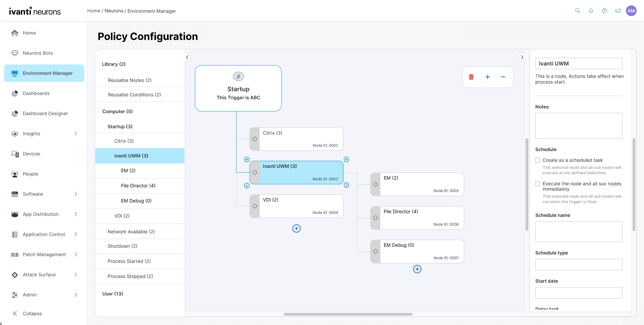
Task: Select the Citrix (3) node on canvas
Action: [x=297, y=139]
